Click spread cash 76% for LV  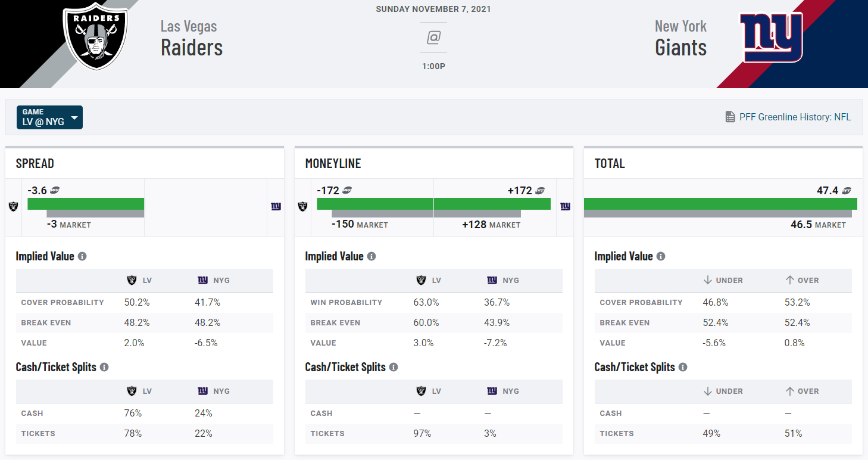click(133, 413)
